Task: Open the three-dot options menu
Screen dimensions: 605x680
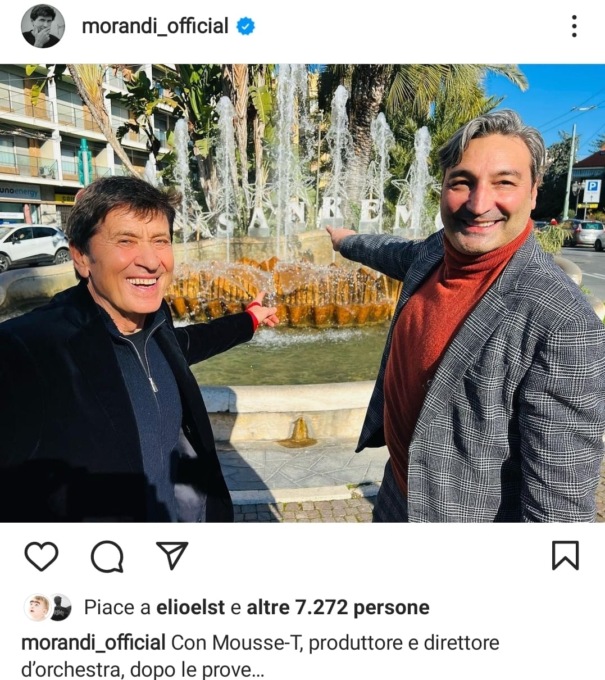Action: (574, 26)
